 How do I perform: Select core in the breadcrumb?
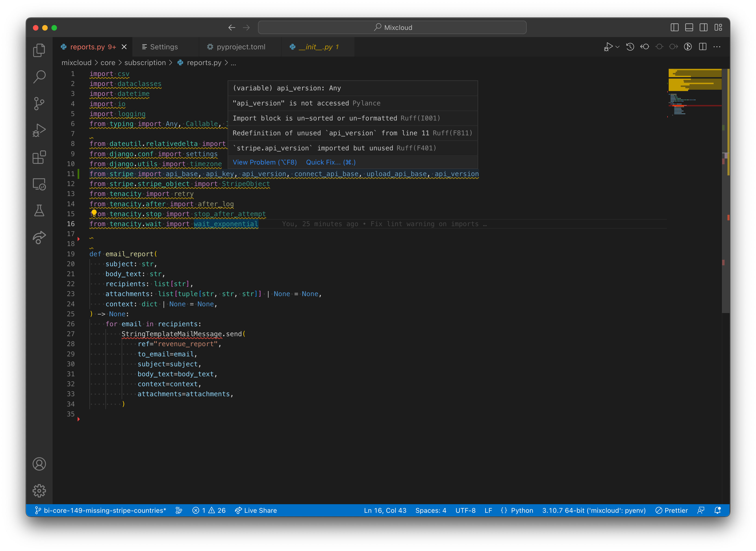[108, 63]
